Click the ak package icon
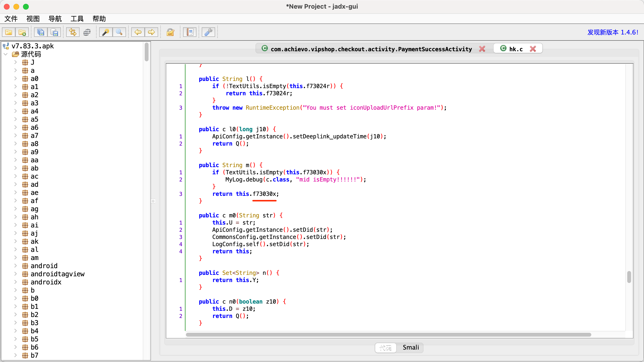 tap(25, 241)
